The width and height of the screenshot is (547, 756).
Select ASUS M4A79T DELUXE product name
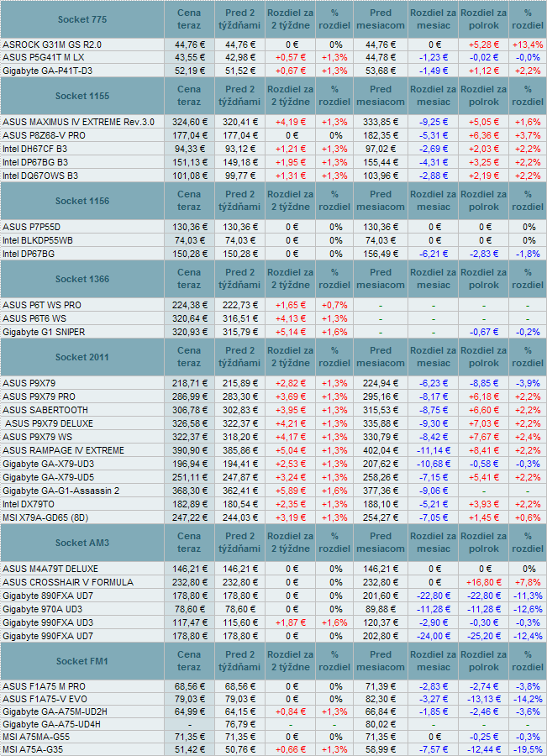pos(50,569)
